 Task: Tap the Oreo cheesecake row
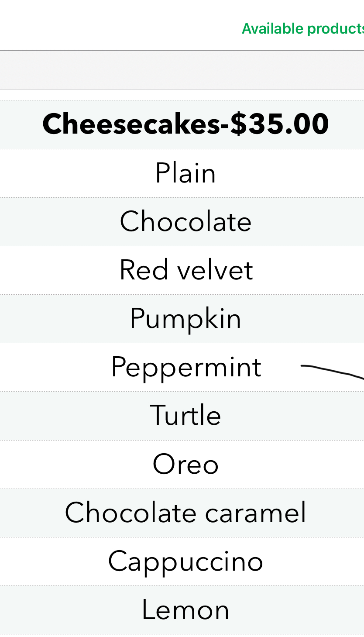[185, 464]
